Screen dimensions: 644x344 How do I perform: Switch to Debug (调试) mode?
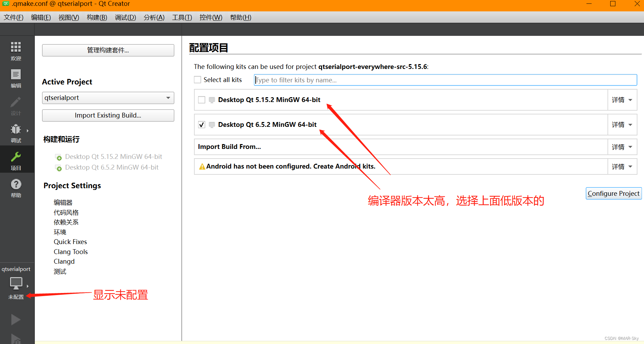point(16,133)
